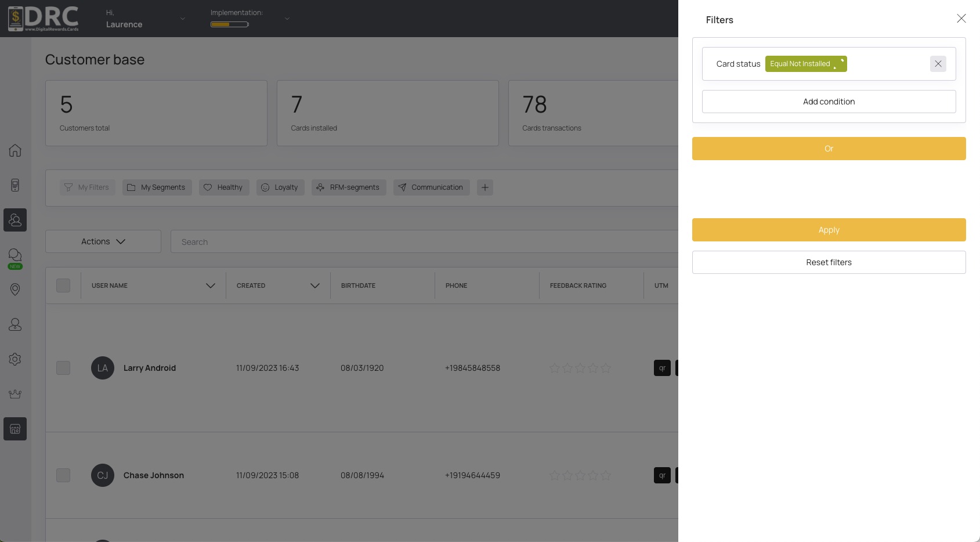Click the qr badge beside Larry Android

coord(662,368)
